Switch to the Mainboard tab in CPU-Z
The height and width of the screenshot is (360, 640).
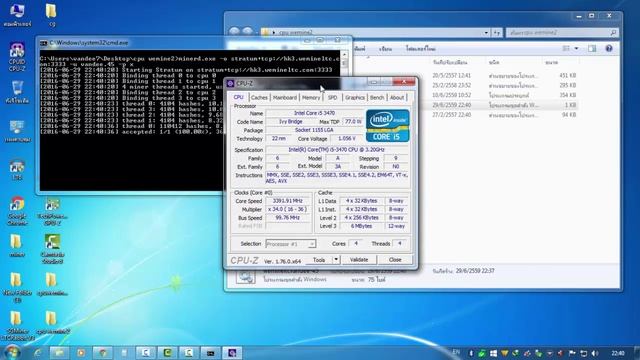(x=284, y=98)
